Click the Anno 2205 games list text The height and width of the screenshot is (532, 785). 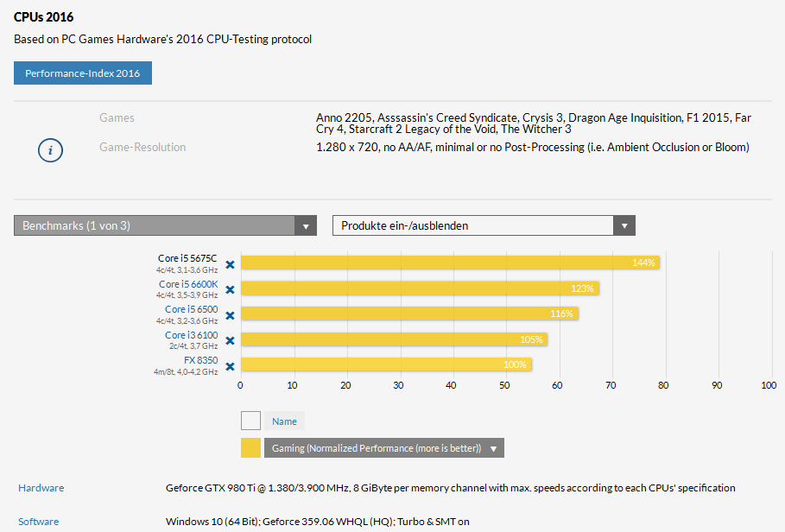[534, 123]
